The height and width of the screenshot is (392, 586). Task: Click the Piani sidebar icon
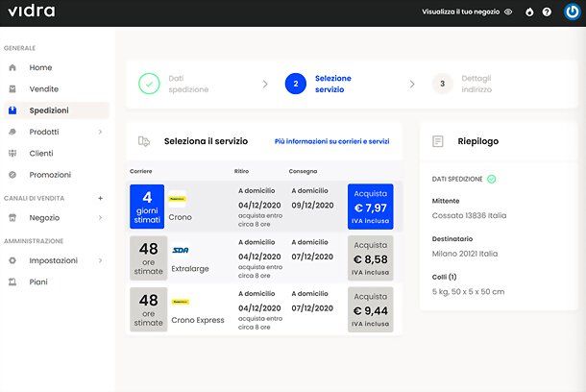[12, 282]
